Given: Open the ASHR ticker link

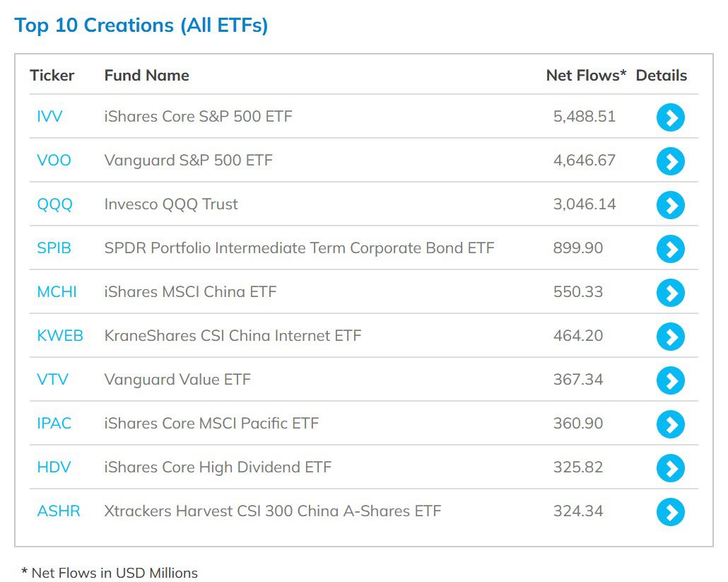Looking at the screenshot, I should tap(58, 511).
